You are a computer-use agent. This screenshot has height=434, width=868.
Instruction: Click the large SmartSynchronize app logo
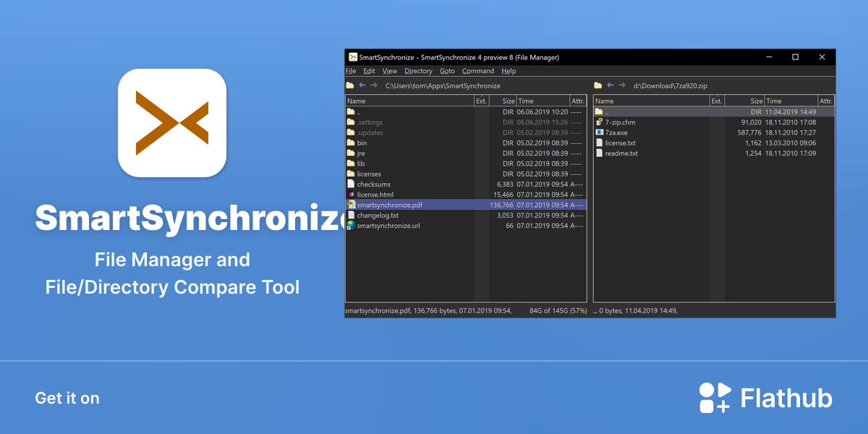coord(172,123)
